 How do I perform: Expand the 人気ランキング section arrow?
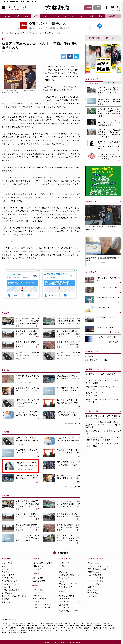pos(120,79)
